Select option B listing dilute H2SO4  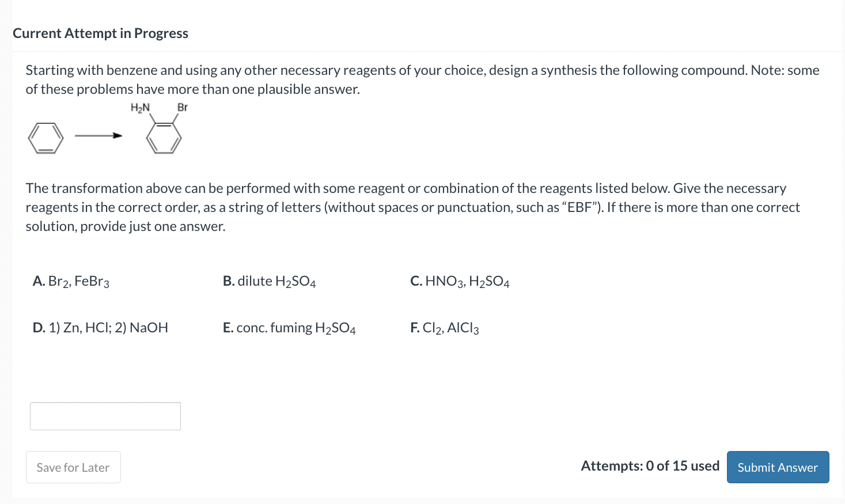click(x=269, y=281)
